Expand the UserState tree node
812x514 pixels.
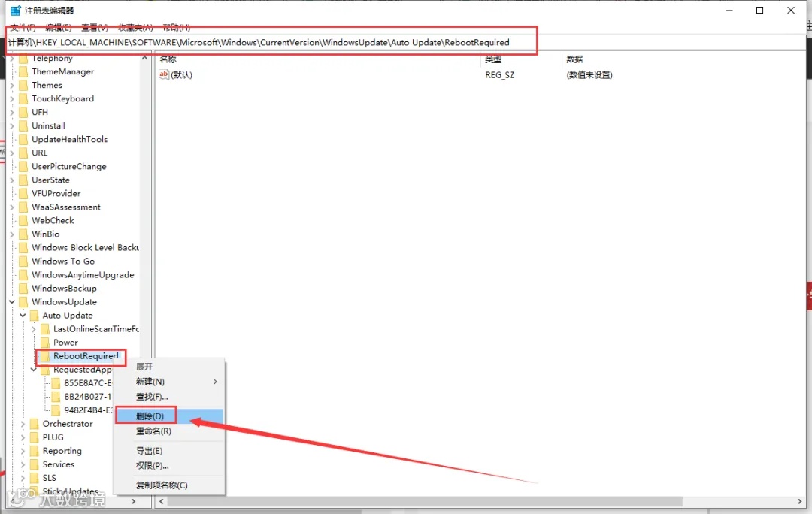[x=12, y=180]
